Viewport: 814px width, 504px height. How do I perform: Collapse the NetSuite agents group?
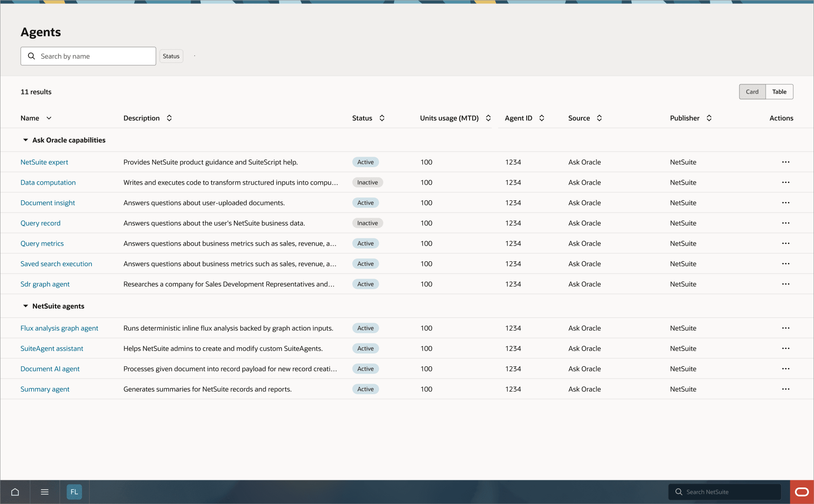click(25, 306)
